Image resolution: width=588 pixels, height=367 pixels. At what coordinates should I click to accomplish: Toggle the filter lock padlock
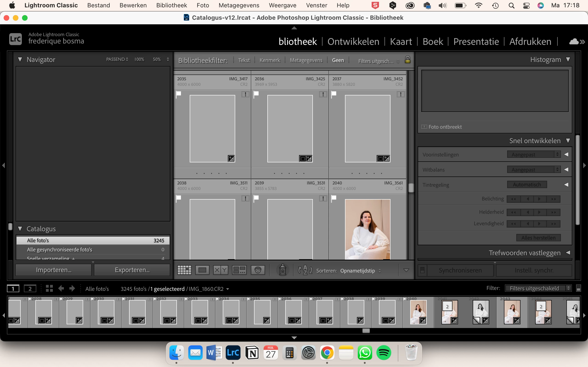click(x=407, y=59)
